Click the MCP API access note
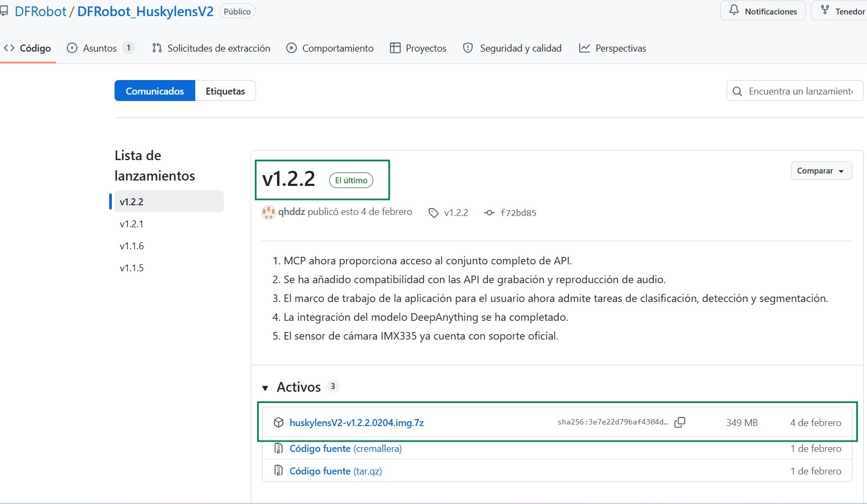 428,261
